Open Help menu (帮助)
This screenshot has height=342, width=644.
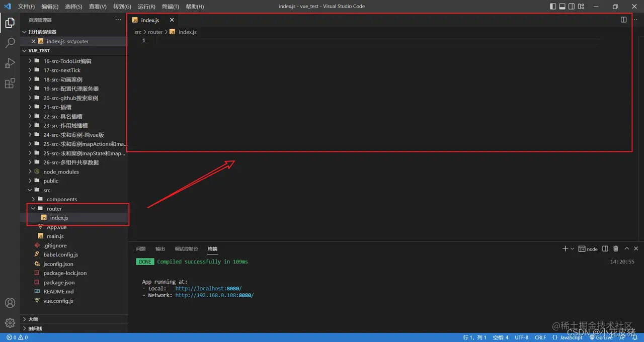(195, 7)
